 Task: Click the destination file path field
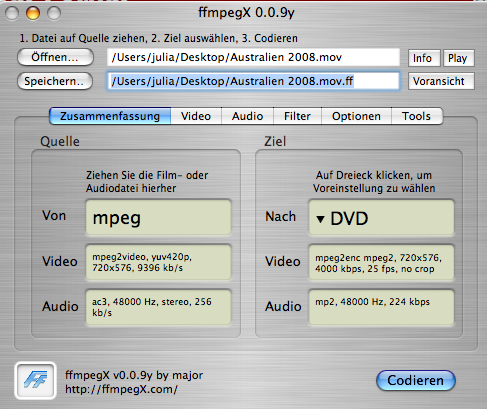coord(253,81)
